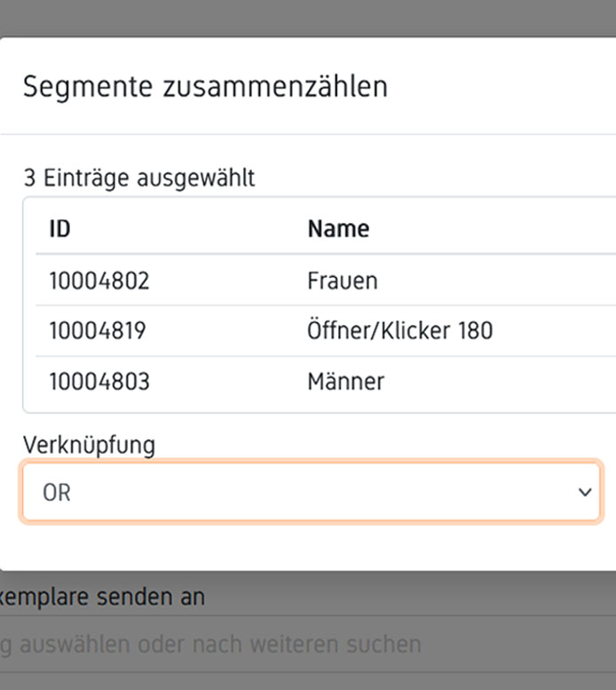Click the Name column header
Image resolution: width=616 pixels, height=690 pixels.
pos(338,228)
